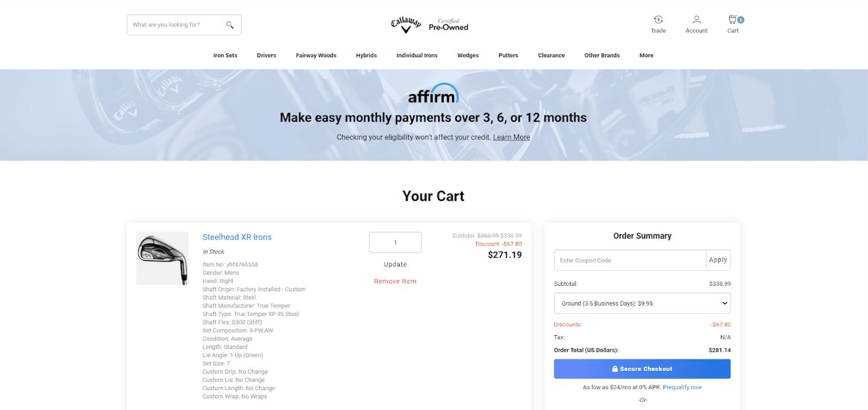This screenshot has width=868, height=410.
Task: Open the Account profile icon
Action: pyautogui.click(x=696, y=20)
